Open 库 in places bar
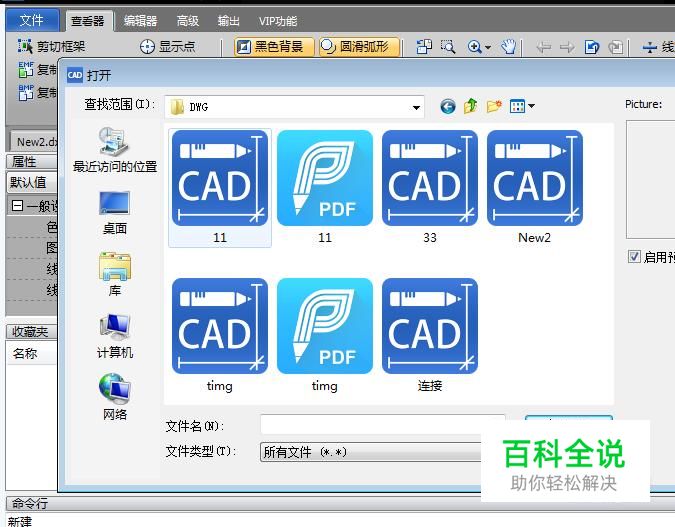The image size is (675, 527). coord(115,275)
